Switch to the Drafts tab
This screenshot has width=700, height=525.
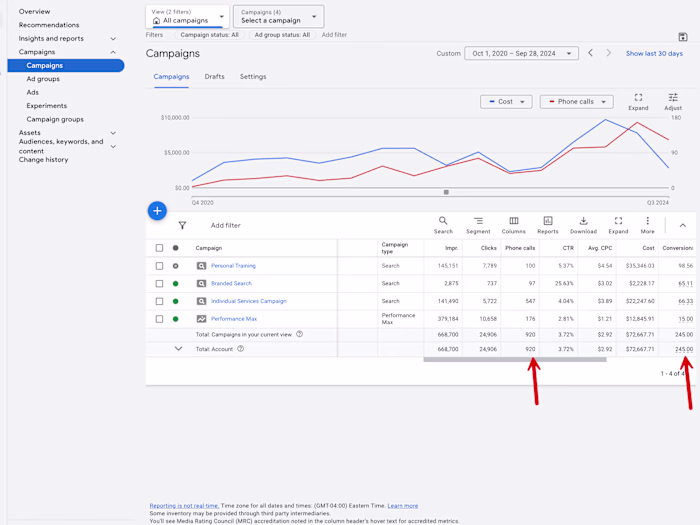214,77
